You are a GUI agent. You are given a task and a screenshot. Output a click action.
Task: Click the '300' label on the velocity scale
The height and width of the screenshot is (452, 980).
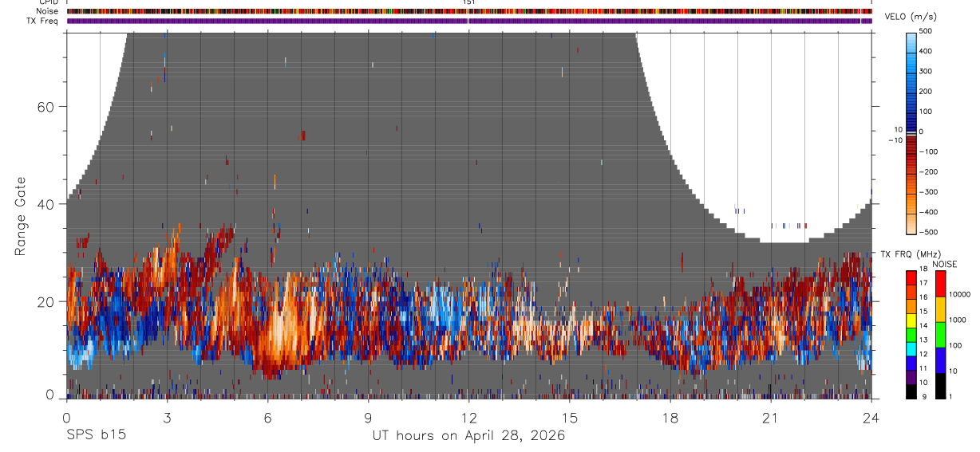click(x=927, y=71)
